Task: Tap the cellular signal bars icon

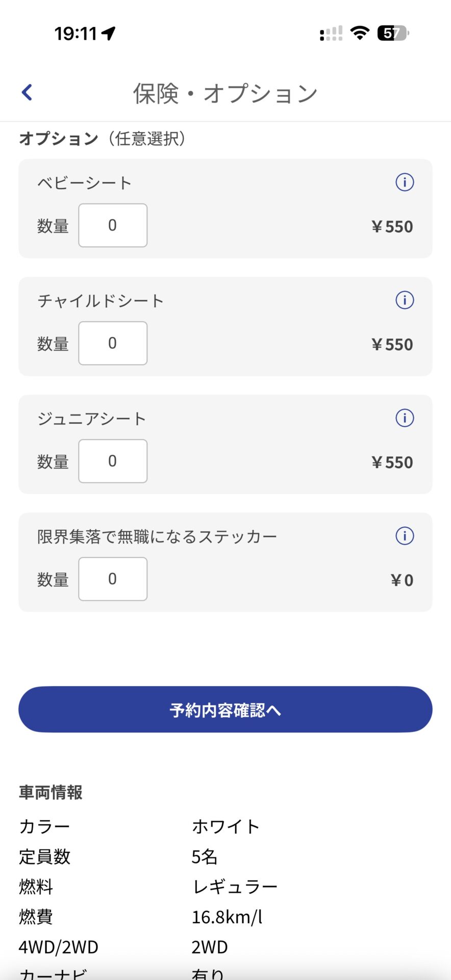Action: coord(331,34)
